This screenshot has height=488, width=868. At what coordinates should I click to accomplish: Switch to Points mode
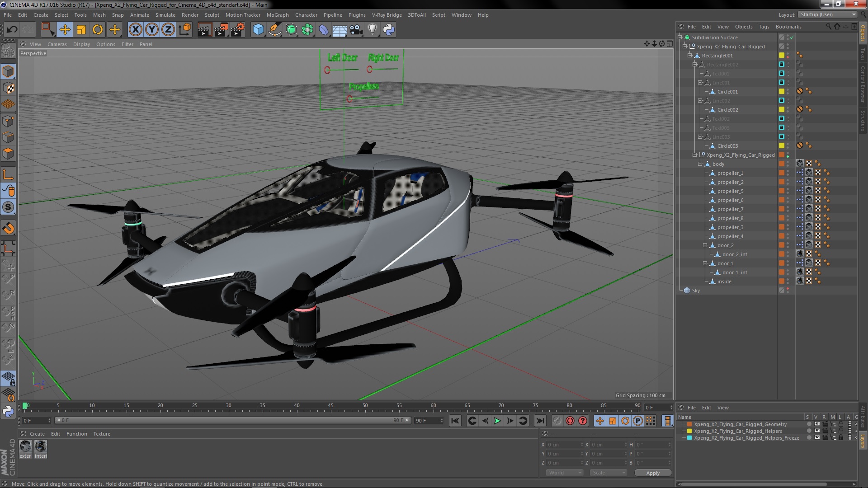(8, 121)
